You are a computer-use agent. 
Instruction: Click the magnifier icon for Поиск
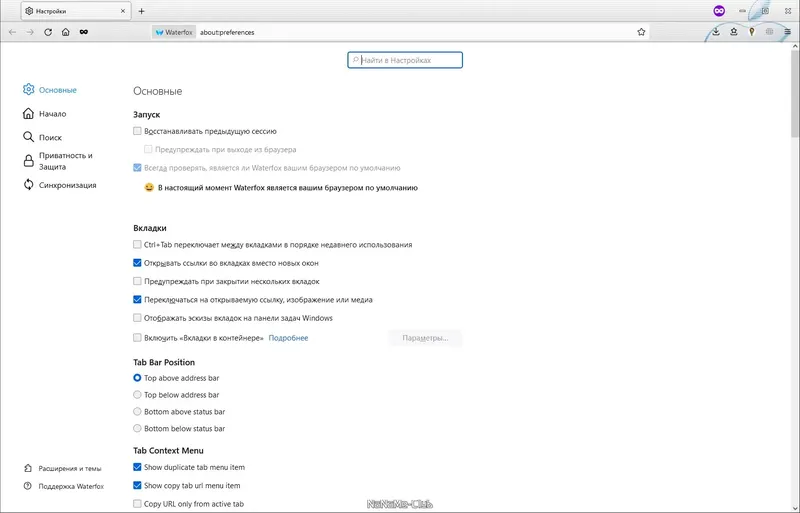(29, 137)
